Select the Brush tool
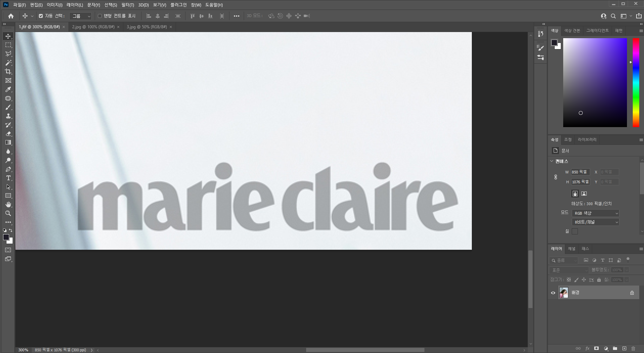 [8, 107]
